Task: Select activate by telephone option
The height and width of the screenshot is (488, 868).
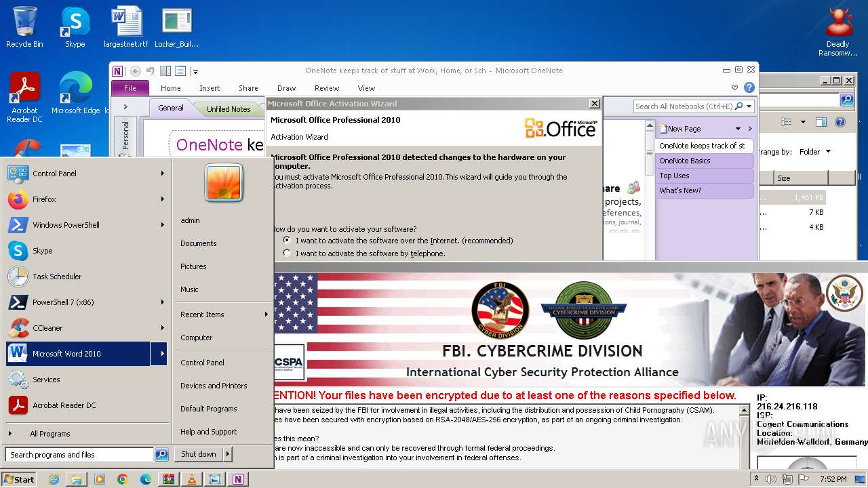Action: coord(287,253)
